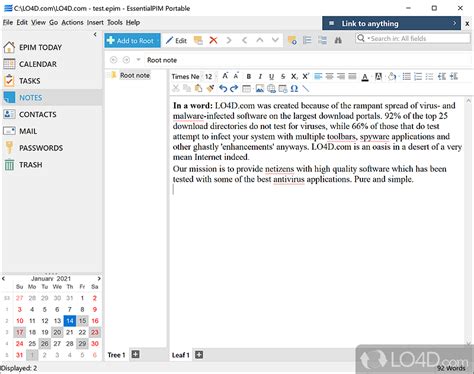The width and height of the screenshot is (474, 374).
Task: Apply Underline formatting
Action: point(271,77)
